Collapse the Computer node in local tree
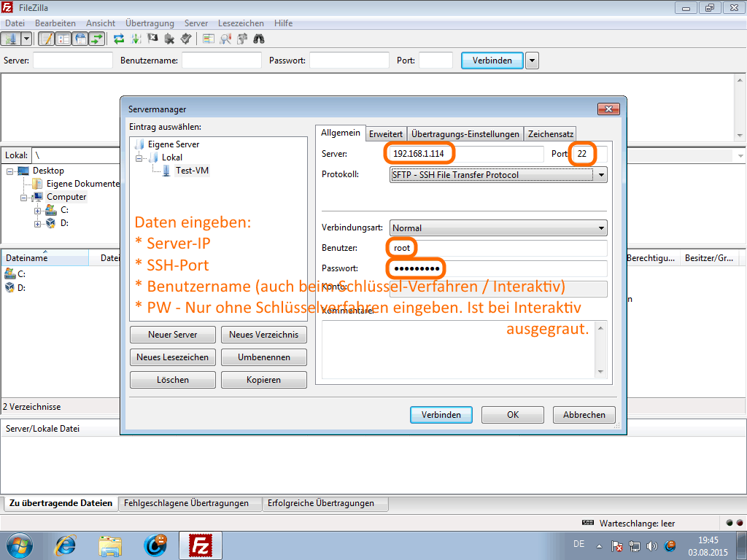747x560 pixels. pyautogui.click(x=23, y=198)
